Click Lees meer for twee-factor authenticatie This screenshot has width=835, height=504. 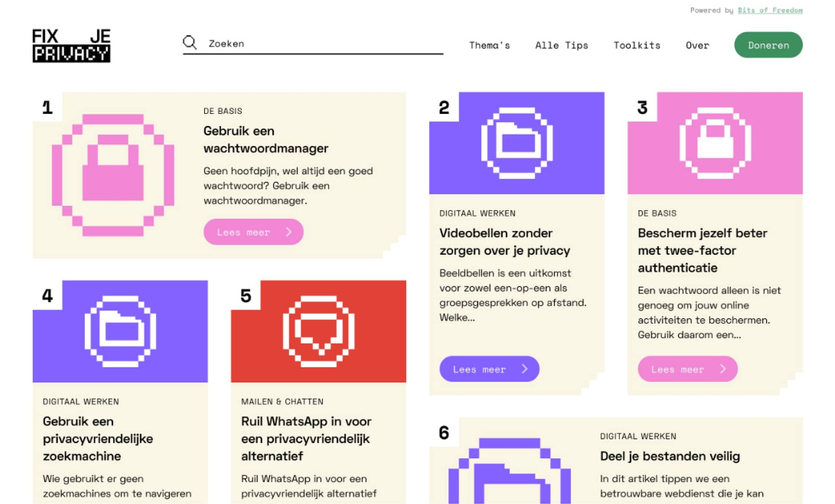(x=688, y=369)
